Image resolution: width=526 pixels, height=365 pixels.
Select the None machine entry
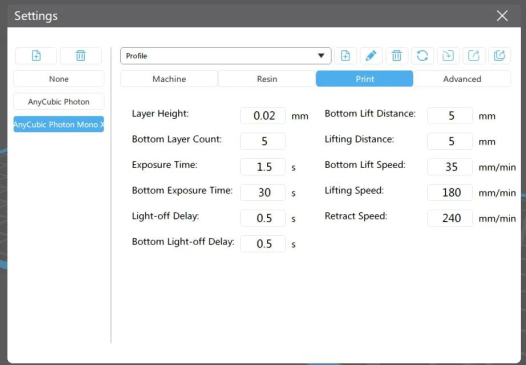point(59,79)
